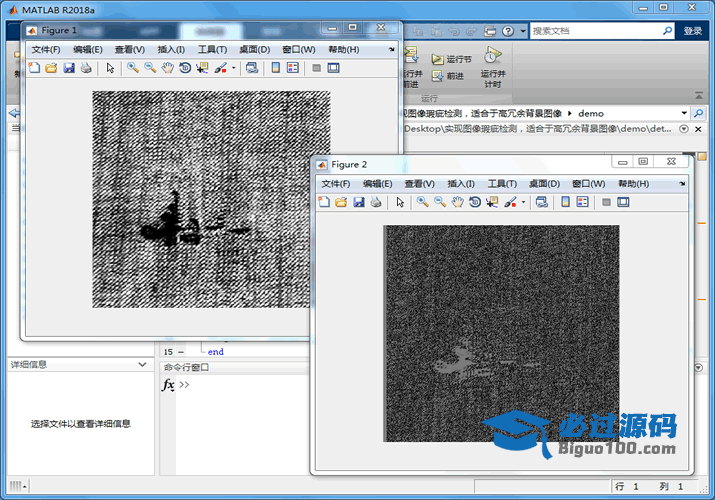
Task: Expand the folder path dropdown arrow
Action: 684,113
